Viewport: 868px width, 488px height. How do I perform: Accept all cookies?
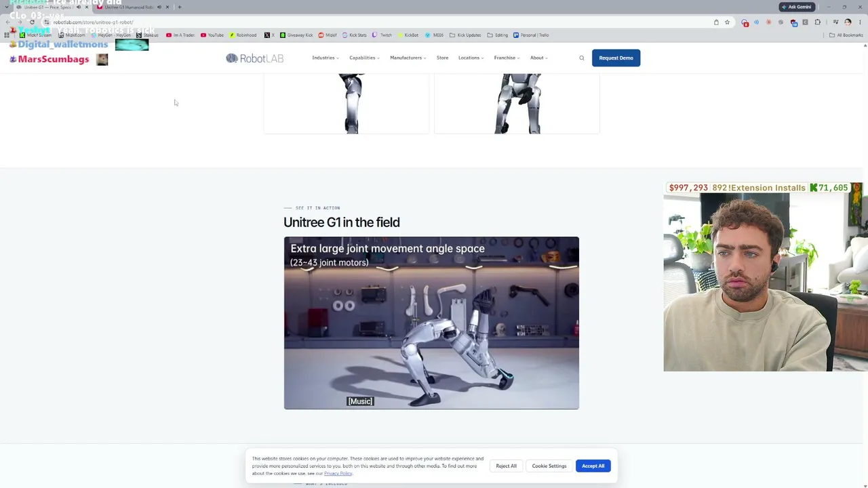click(x=593, y=466)
